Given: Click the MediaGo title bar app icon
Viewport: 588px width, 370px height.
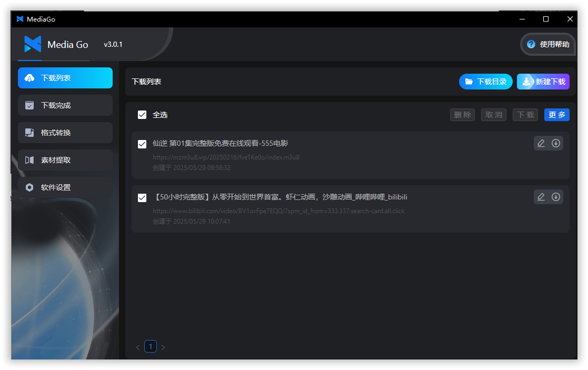Looking at the screenshot, I should coord(20,19).
